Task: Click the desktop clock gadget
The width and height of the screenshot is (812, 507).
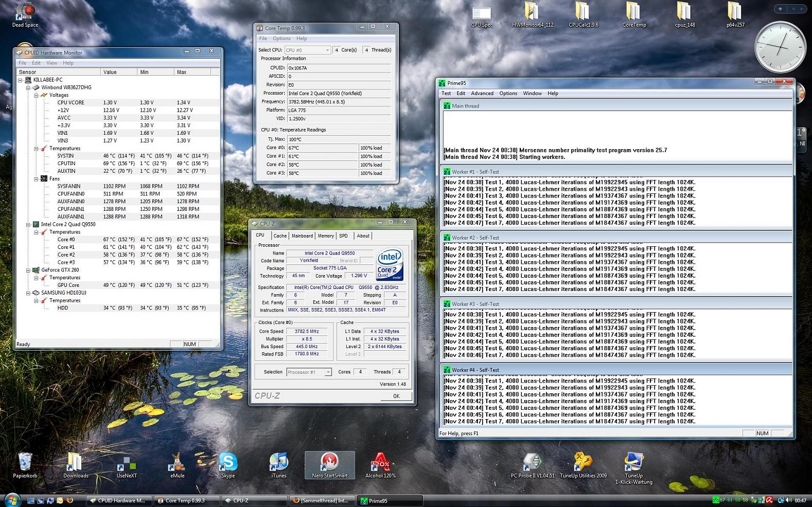Action: pyautogui.click(x=780, y=47)
